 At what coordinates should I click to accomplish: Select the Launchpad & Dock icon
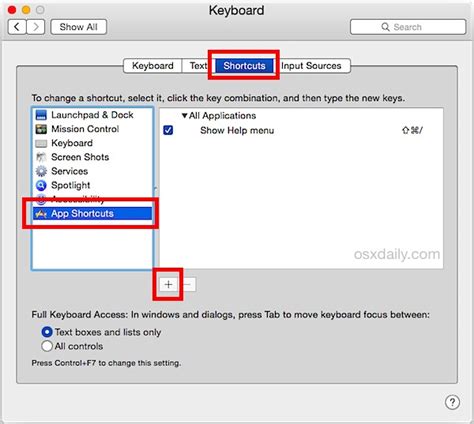41,115
